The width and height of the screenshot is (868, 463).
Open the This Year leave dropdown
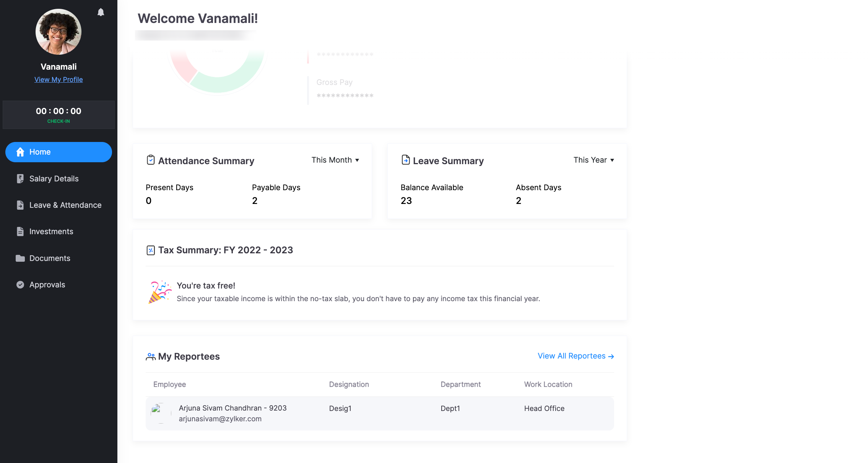(593, 160)
